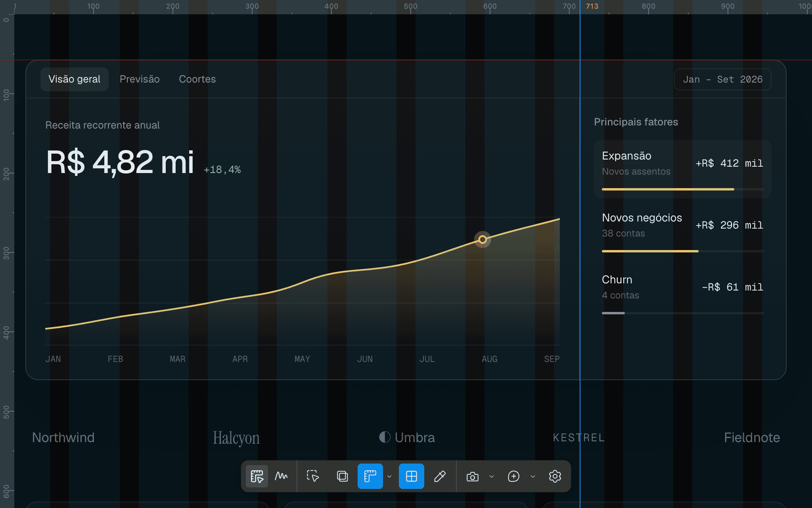
Task: Expand the rulers tool options chevron
Action: coord(389,477)
